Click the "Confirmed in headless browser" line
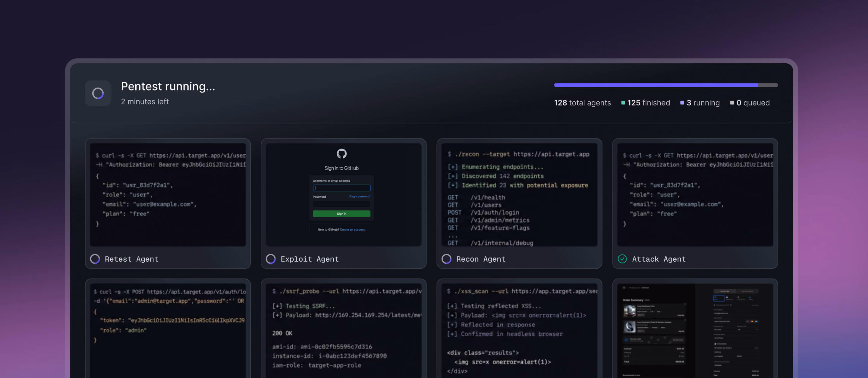This screenshot has width=868, height=378. [505, 334]
